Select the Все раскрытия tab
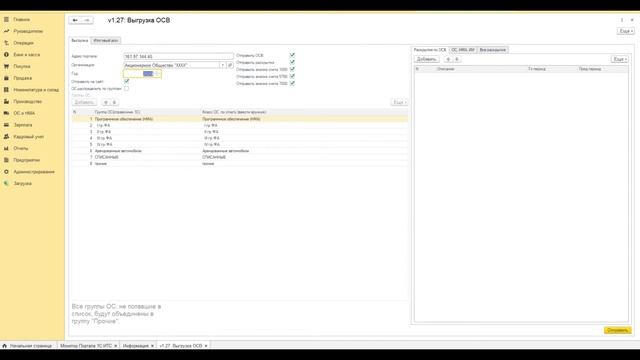The width and height of the screenshot is (640, 360). click(x=493, y=50)
